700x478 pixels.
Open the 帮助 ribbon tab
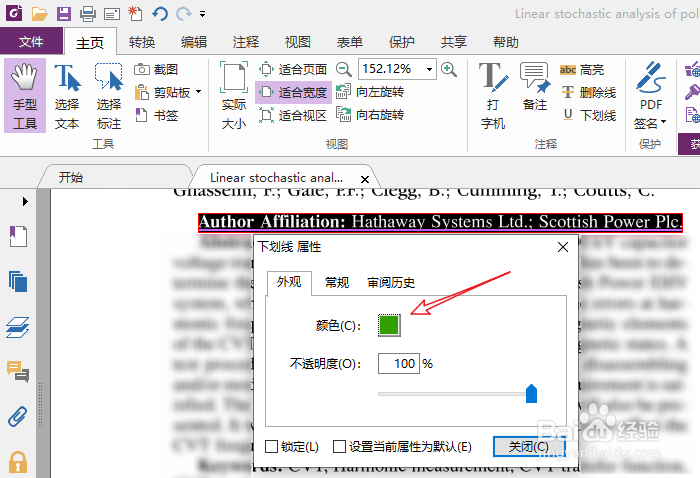[505, 42]
